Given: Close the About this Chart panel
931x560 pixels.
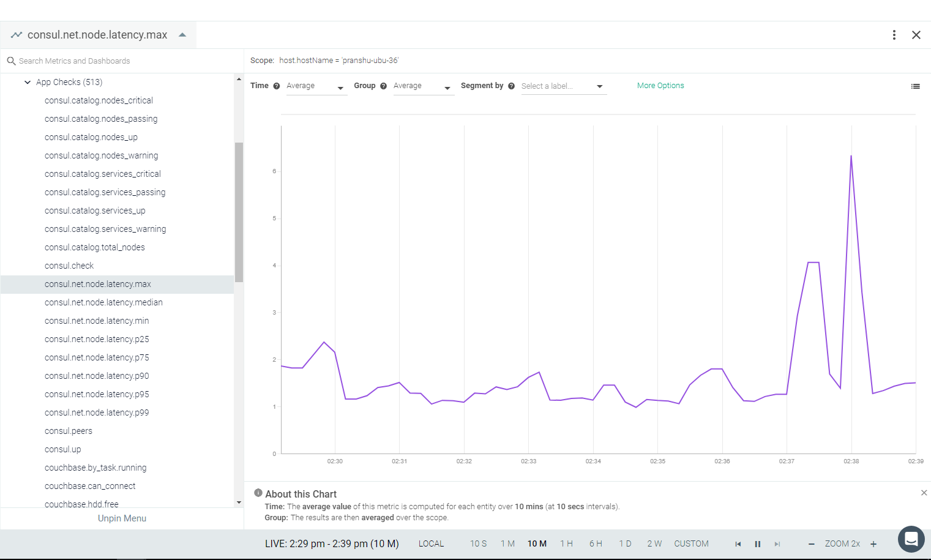Looking at the screenshot, I should (924, 493).
